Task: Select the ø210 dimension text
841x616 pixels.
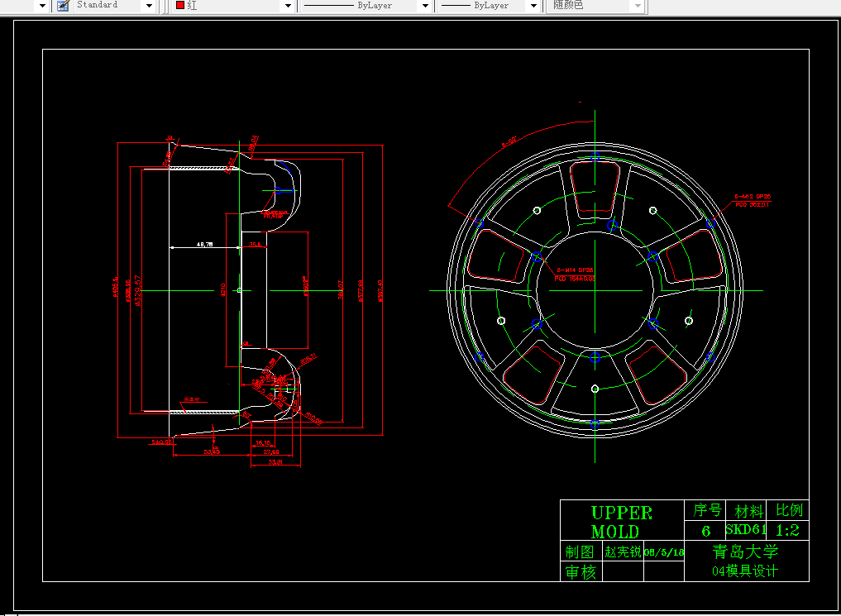Action: [223, 290]
